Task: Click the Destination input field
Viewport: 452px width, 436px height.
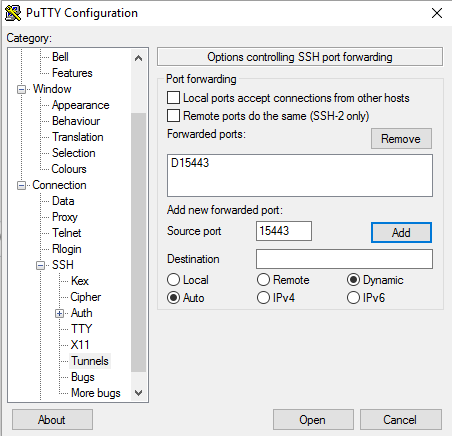Action: click(x=344, y=259)
